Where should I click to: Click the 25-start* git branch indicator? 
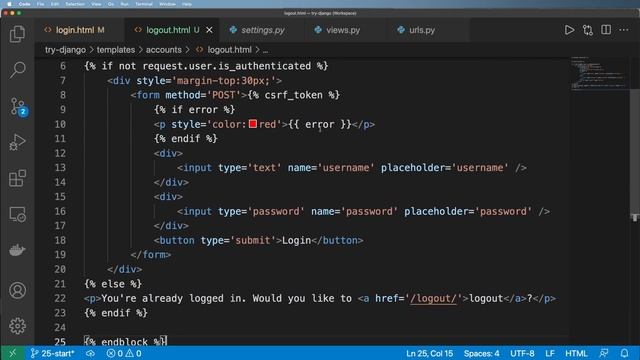52,353
